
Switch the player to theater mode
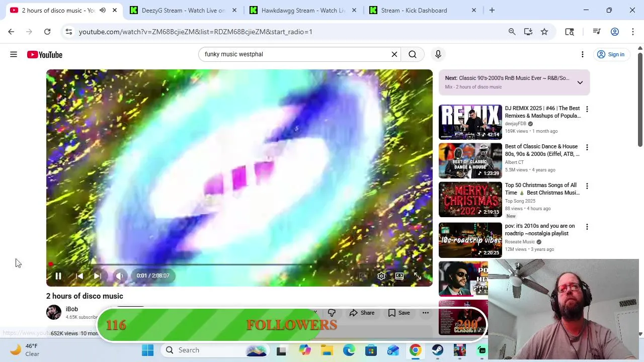tap(399, 276)
